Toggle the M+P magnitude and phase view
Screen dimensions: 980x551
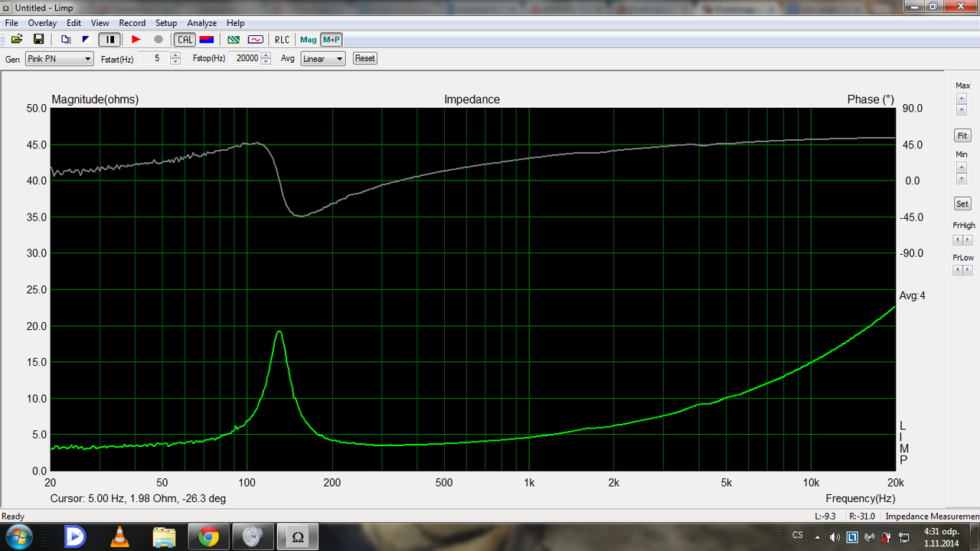[332, 39]
